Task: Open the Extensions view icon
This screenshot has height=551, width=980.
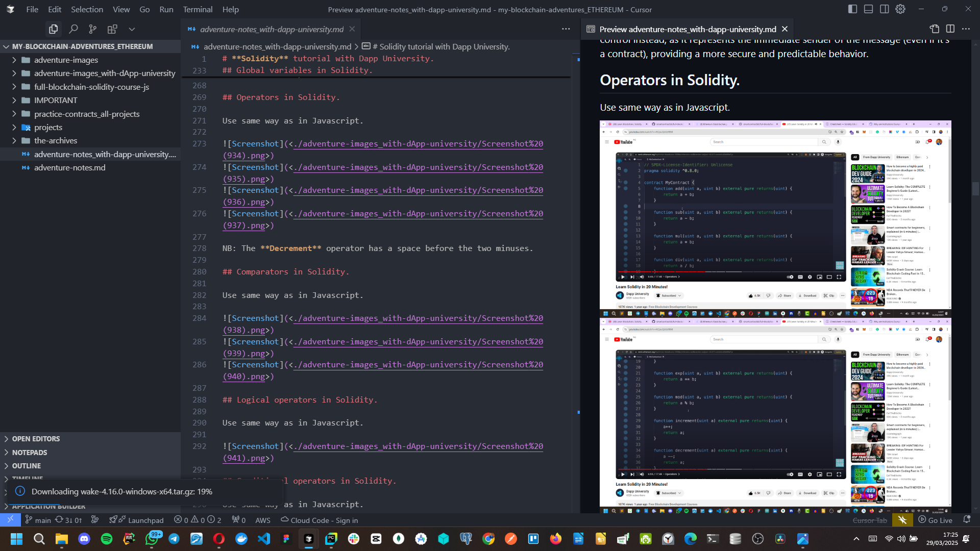Action: click(112, 29)
